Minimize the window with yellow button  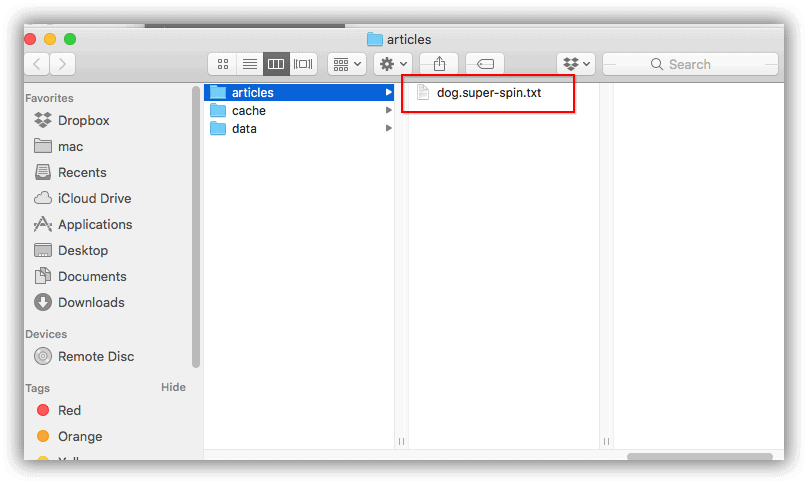50,39
